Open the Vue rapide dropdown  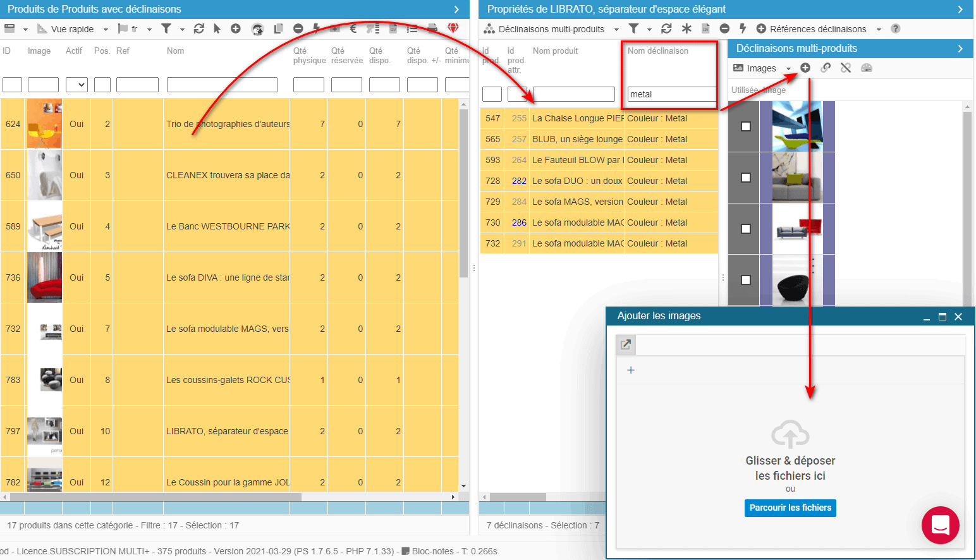(73, 29)
